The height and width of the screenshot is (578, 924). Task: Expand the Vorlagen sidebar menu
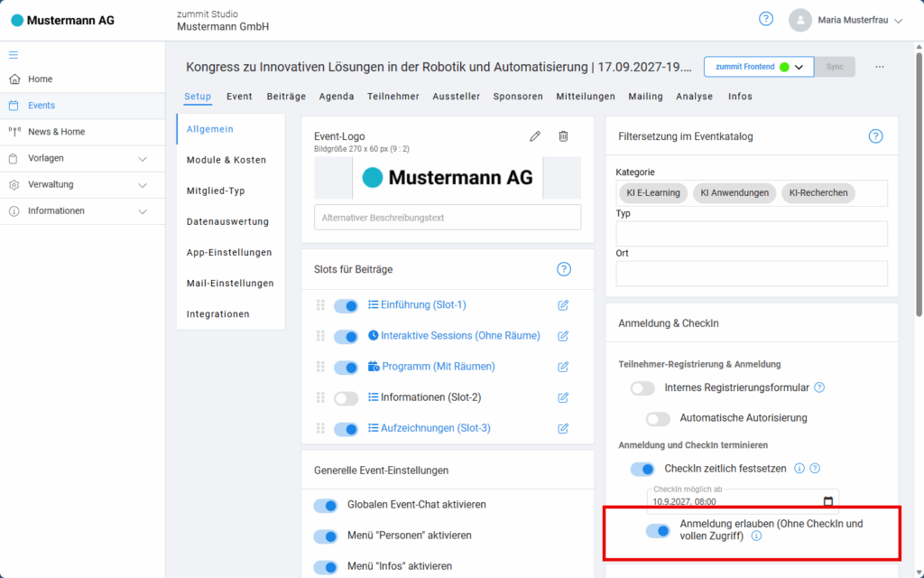[142, 159]
